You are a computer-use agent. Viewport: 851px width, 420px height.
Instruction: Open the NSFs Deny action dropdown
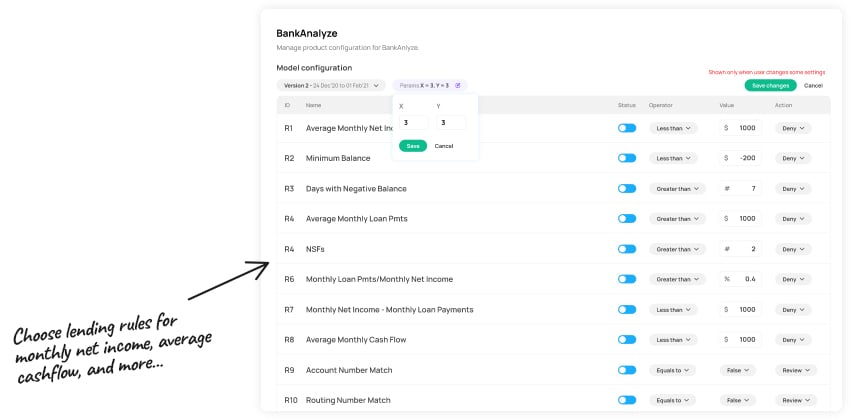[x=793, y=249]
